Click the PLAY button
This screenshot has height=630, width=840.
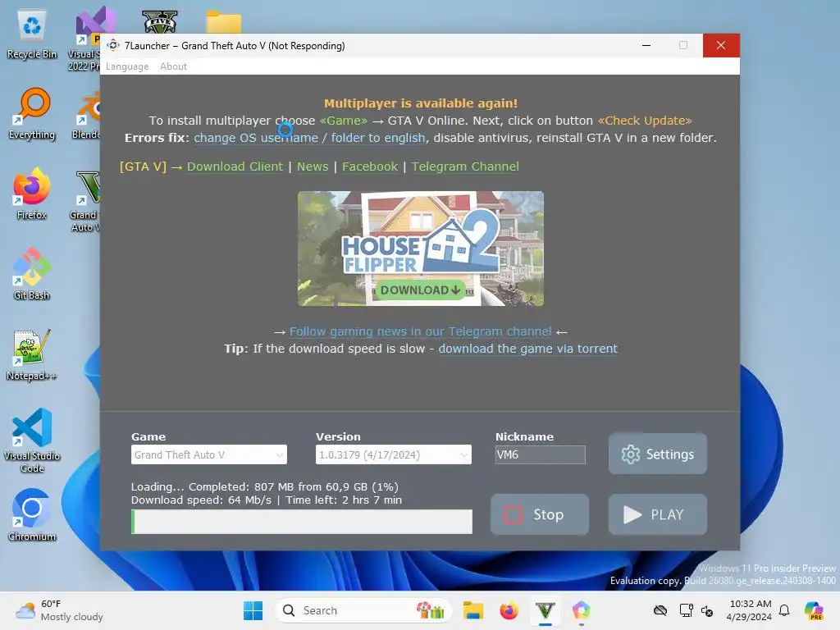point(657,514)
